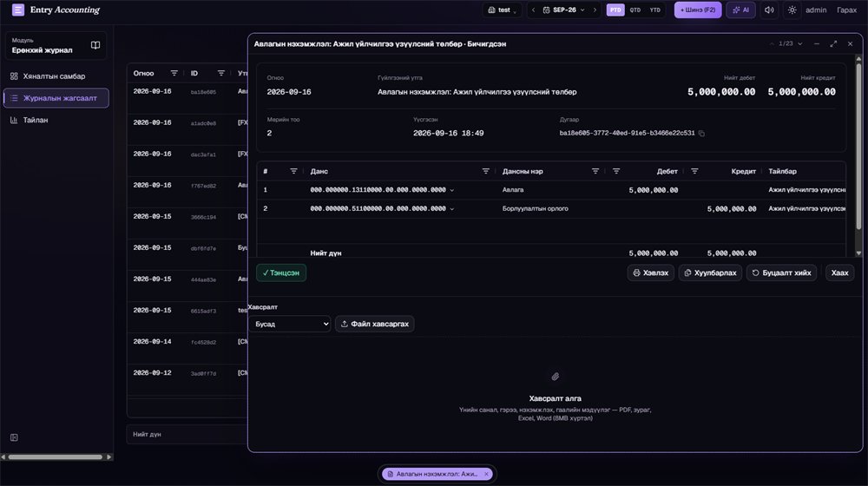
Task: Filter the Данс column in the table
Action: click(485, 172)
